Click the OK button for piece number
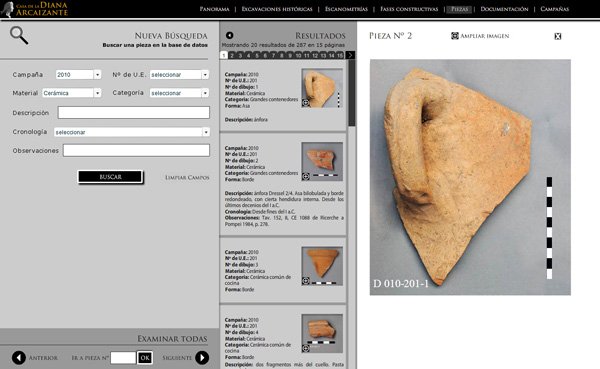The height and width of the screenshot is (369, 600). tap(145, 358)
